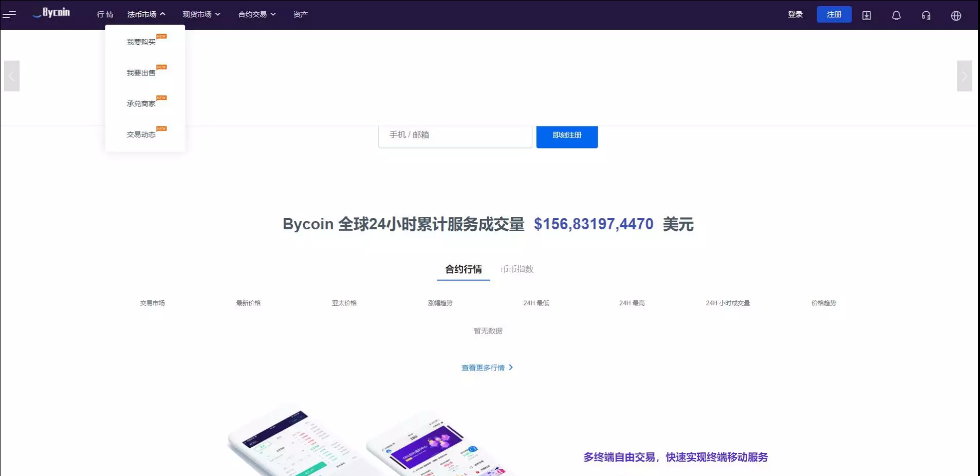This screenshot has width=980, height=476.
Task: Select 我要购买 from the menu
Action: coord(141,42)
